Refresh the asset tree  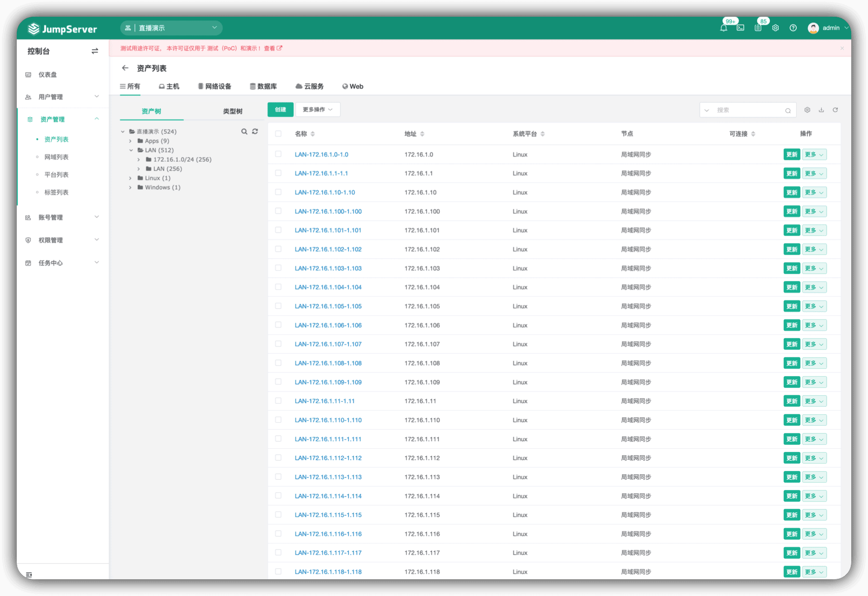[x=255, y=132]
